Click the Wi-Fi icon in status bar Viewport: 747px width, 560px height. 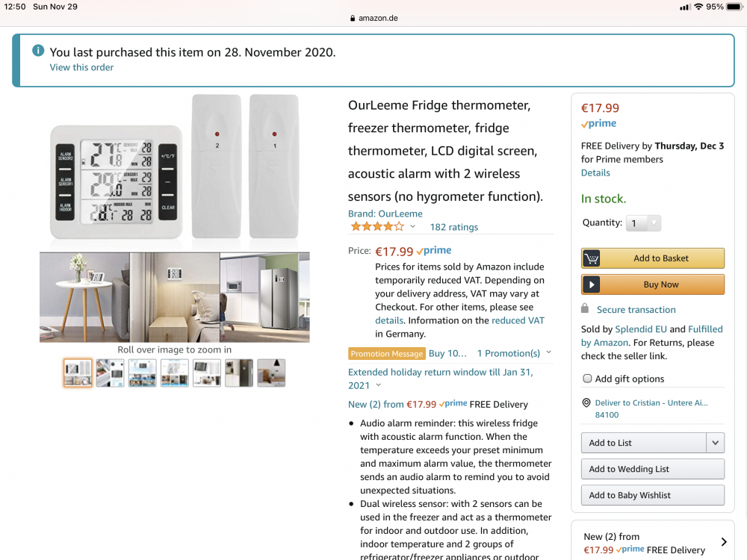(x=698, y=7)
